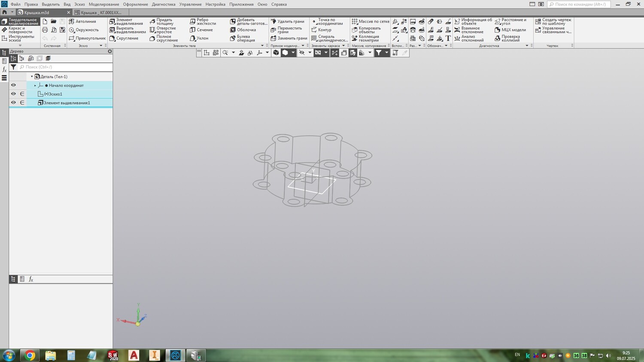Select Массив по сетке command
This screenshot has width=644, height=362.
(x=371, y=21)
